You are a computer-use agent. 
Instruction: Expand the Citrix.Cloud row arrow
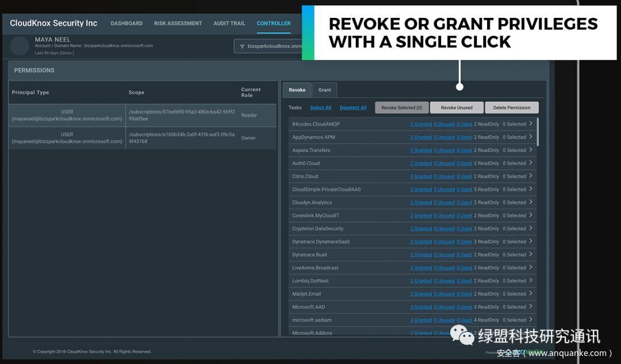click(x=530, y=176)
